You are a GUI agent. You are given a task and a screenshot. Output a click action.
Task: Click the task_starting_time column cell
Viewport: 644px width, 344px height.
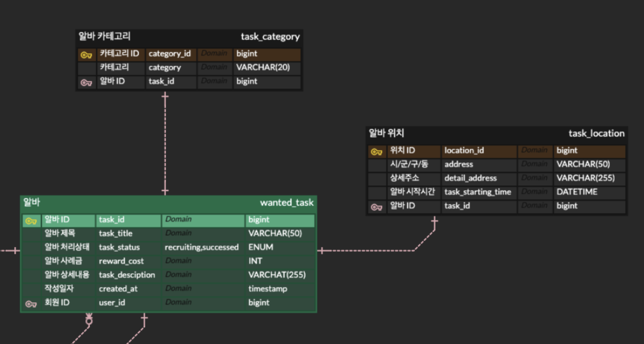(x=479, y=192)
